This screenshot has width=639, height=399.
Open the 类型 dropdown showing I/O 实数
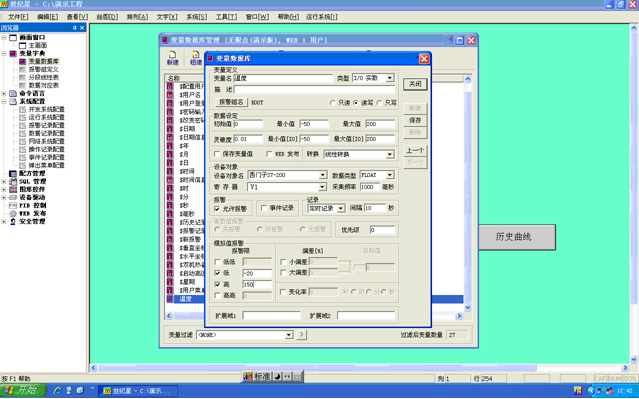pos(390,78)
